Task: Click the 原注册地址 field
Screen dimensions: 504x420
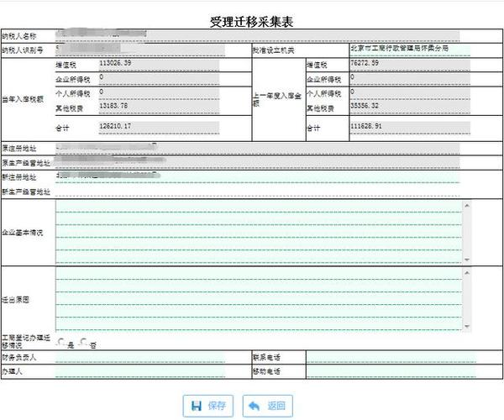Action: tap(257, 149)
